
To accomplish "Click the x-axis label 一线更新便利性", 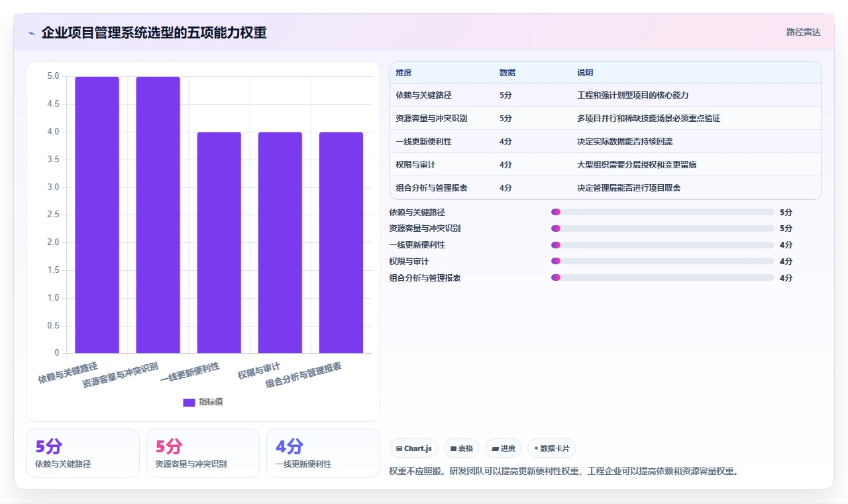I will (x=189, y=373).
